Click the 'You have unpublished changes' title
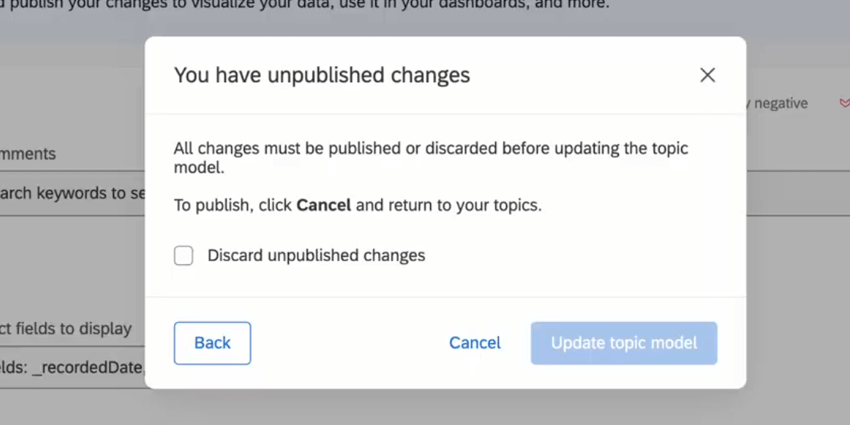This screenshot has height=425, width=850. click(321, 75)
